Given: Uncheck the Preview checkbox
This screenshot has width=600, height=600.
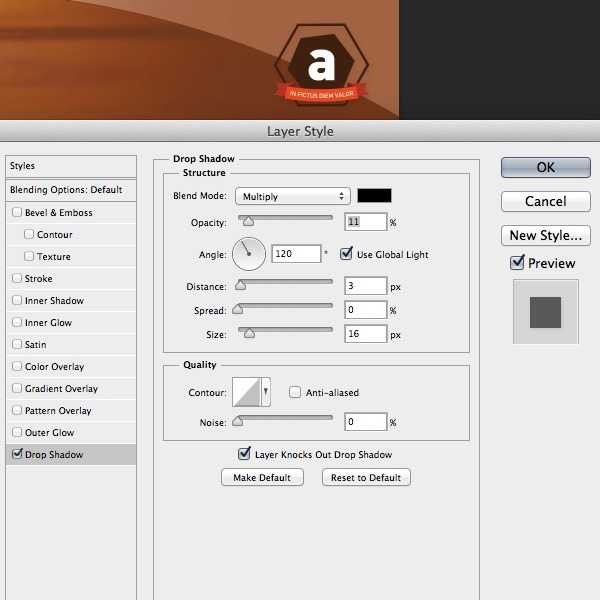Looking at the screenshot, I should click(x=517, y=263).
